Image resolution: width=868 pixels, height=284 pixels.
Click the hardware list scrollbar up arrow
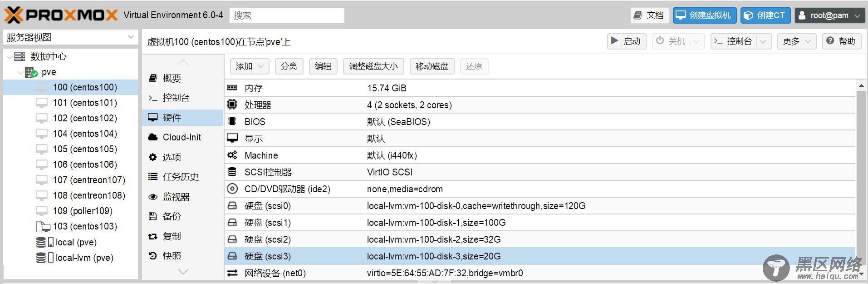pyautogui.click(x=861, y=85)
